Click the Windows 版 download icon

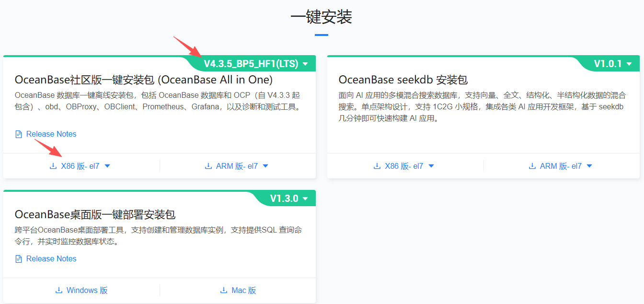59,290
